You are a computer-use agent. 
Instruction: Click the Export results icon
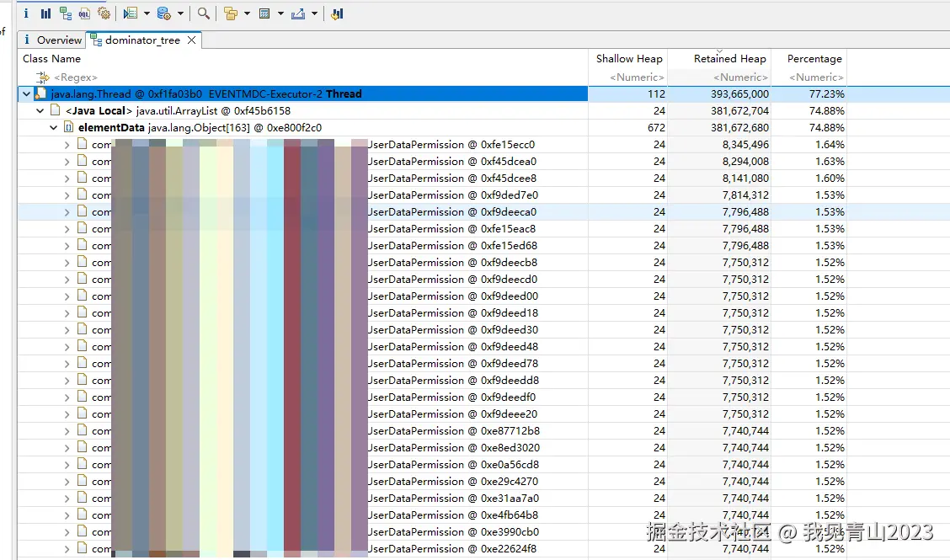click(x=298, y=13)
